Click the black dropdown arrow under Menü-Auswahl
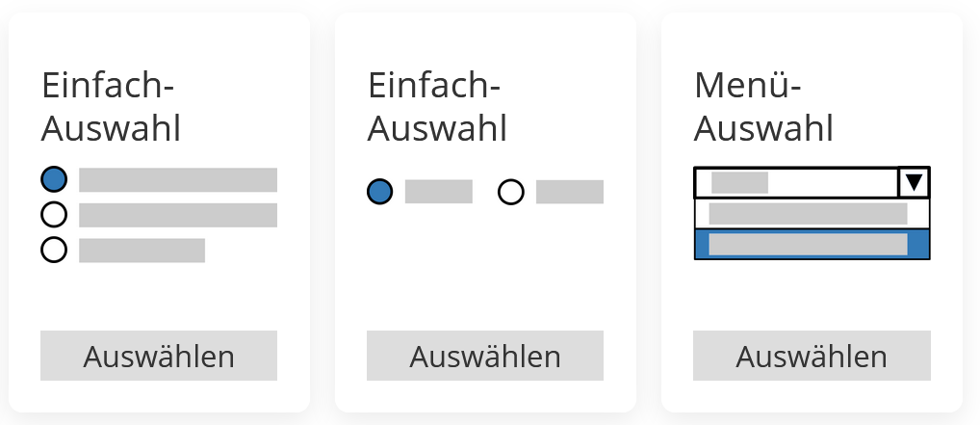Screen dimensions: 980x425 coord(914,182)
